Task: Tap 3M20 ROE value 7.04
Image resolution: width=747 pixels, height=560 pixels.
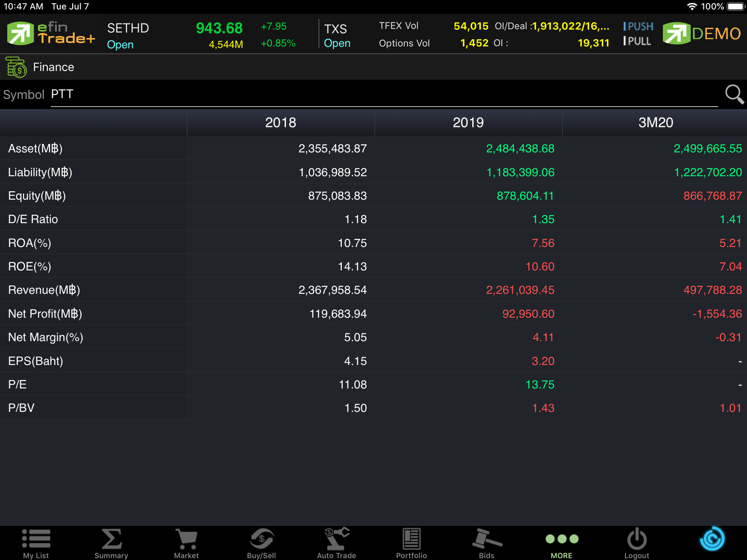Action: tap(730, 267)
